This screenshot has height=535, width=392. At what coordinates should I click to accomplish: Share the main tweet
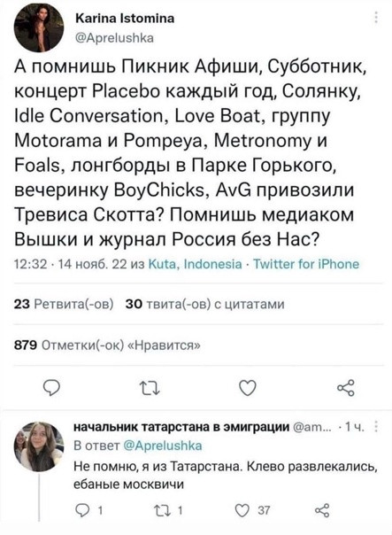[x=346, y=388]
